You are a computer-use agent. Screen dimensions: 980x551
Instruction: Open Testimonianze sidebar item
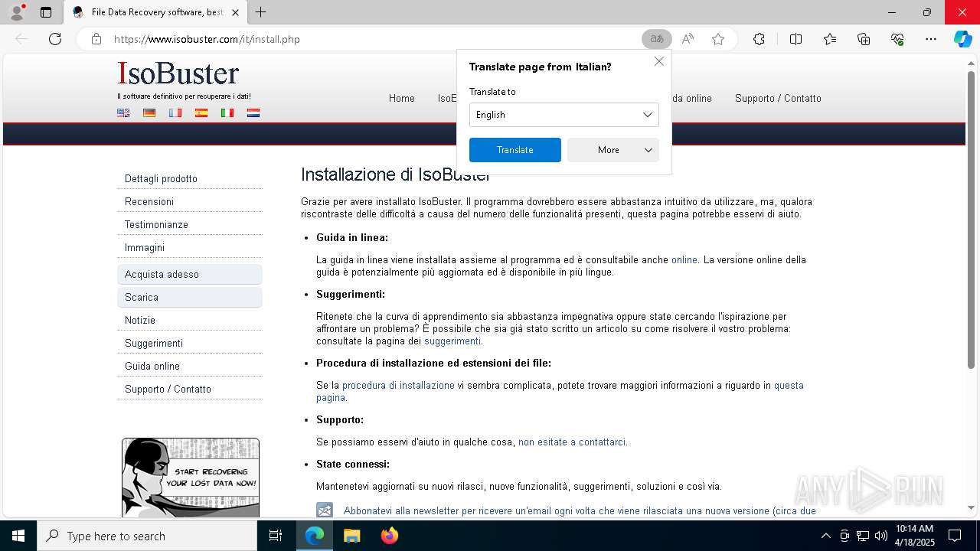pos(190,224)
